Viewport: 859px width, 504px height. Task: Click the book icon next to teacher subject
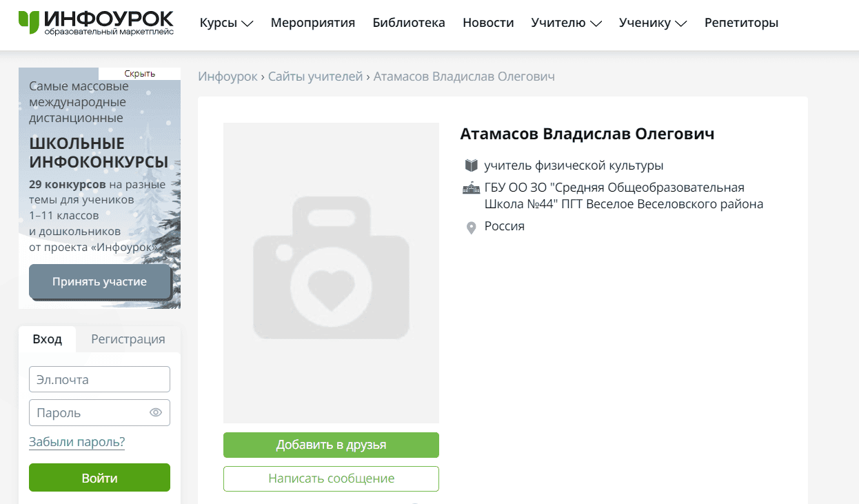pos(472,165)
